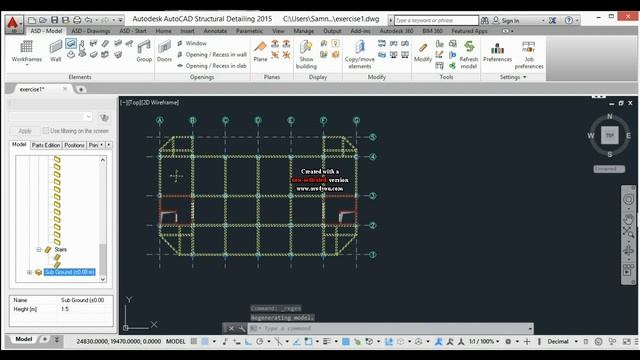Toggle grid display in status bar
The height and width of the screenshot is (360, 640).
193,341
